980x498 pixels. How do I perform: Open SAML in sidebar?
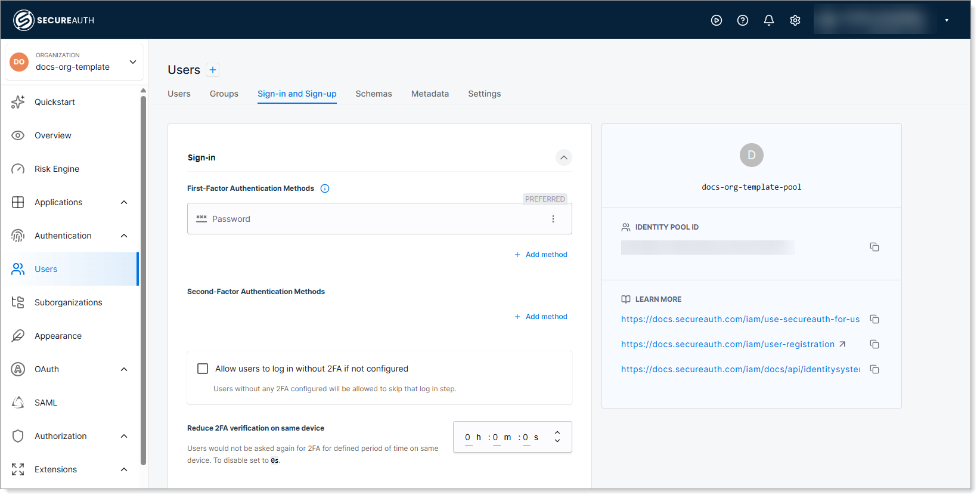[x=46, y=403]
